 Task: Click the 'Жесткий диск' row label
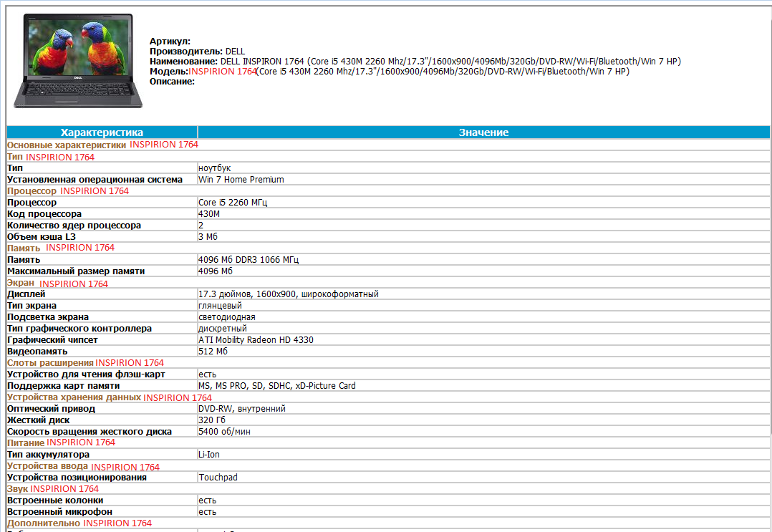pos(39,420)
